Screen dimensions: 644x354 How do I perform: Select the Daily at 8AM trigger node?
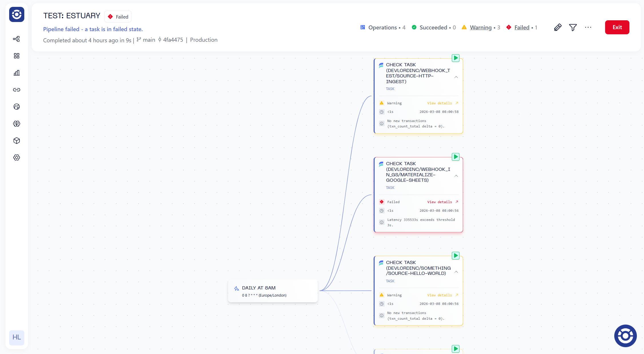tap(273, 291)
